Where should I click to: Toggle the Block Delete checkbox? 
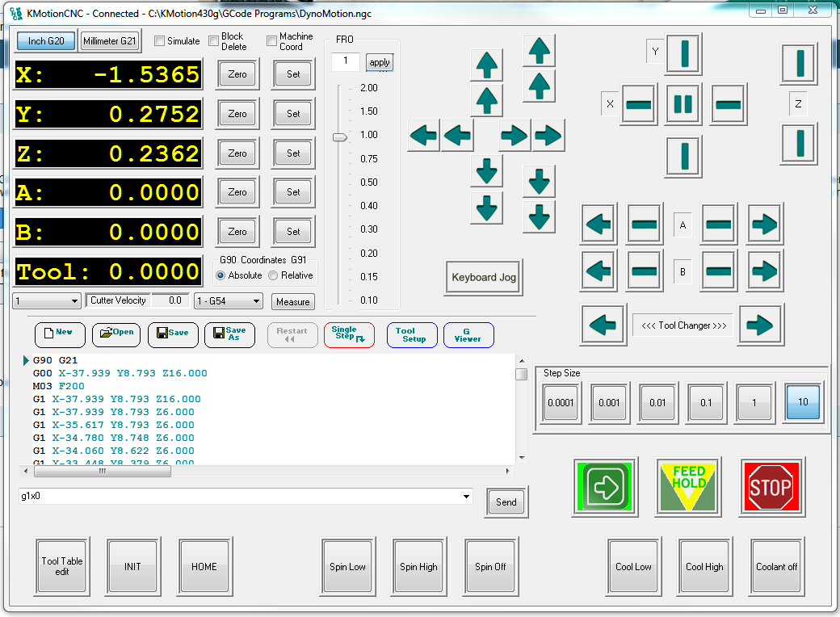click(x=214, y=41)
